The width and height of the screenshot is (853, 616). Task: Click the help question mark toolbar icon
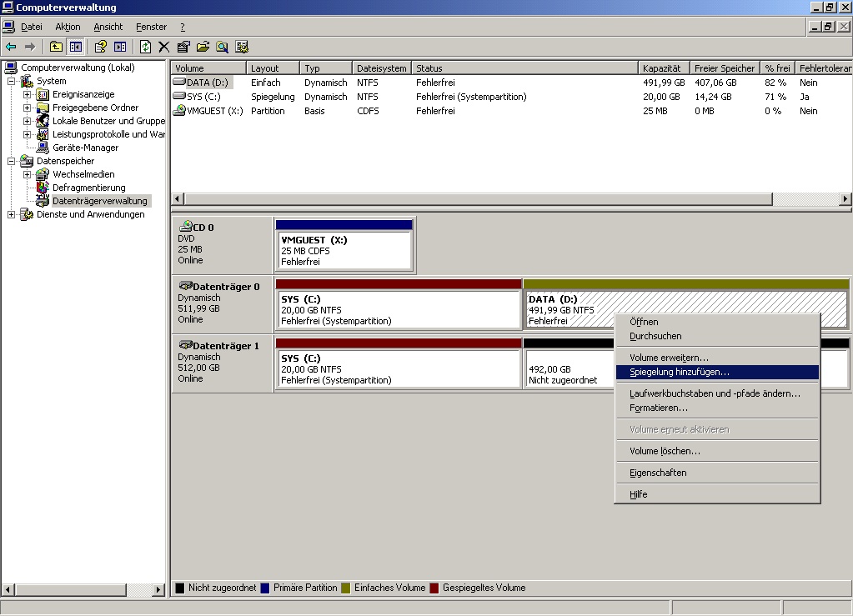pyautogui.click(x=100, y=47)
